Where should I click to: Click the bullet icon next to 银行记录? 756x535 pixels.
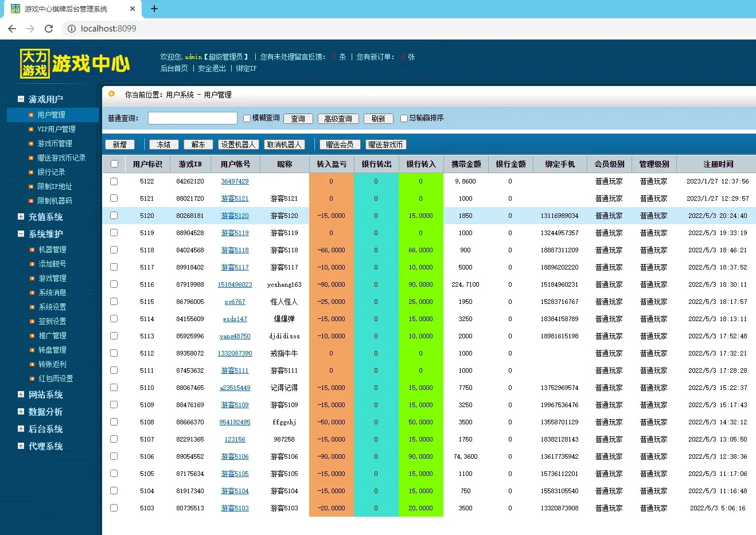coord(31,172)
